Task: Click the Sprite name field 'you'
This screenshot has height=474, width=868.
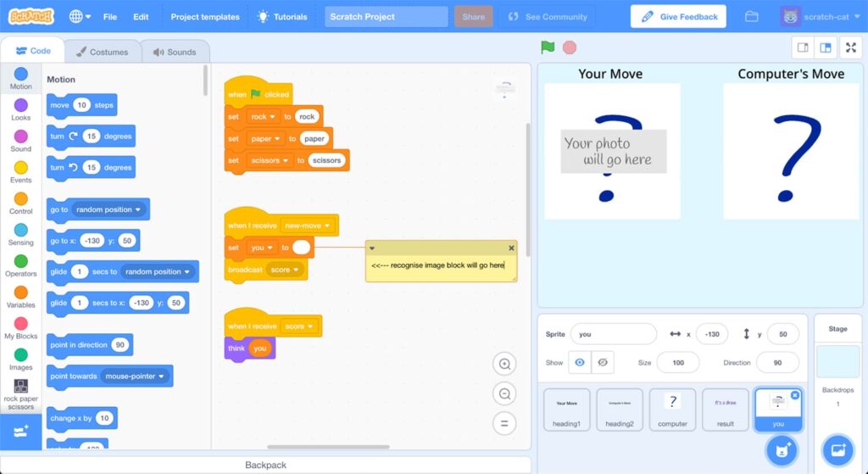Action: (614, 334)
